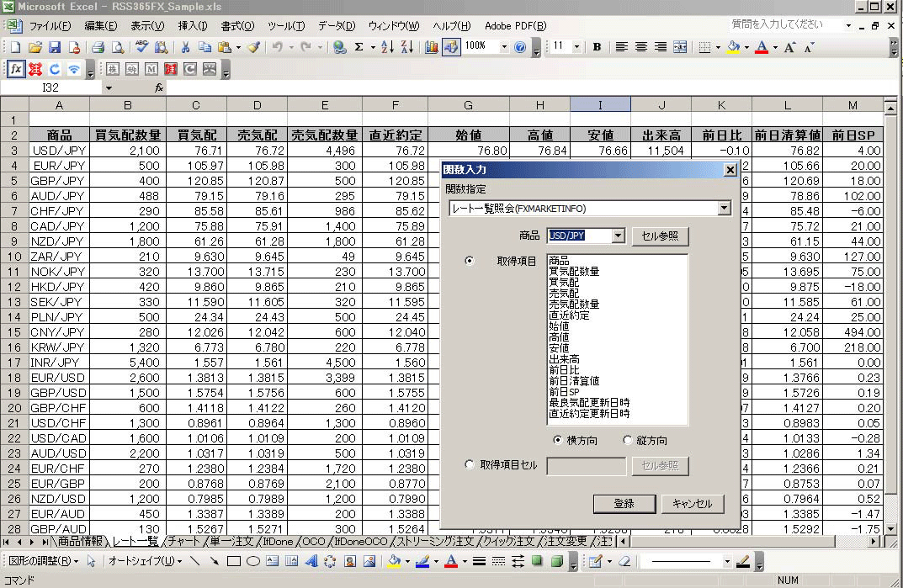Click the yellow Fill Color bucket

[x=733, y=47]
